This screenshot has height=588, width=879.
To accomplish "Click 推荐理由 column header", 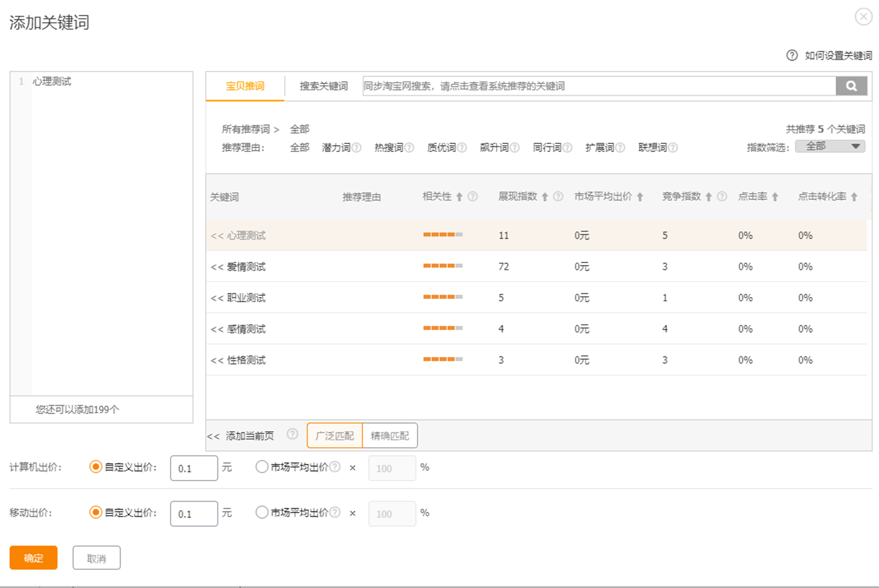I will point(361,197).
